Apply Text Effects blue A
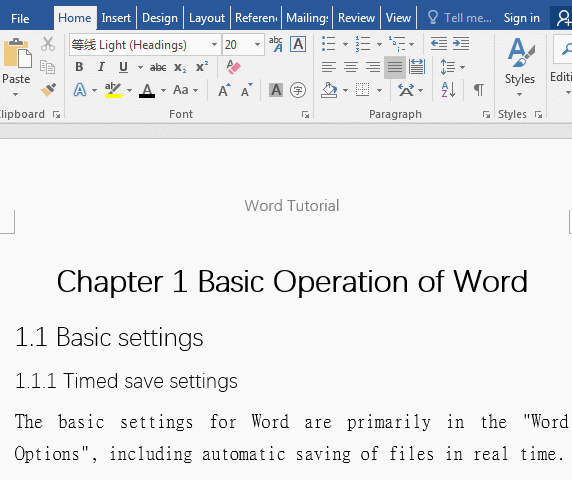The image size is (572, 480). click(80, 90)
